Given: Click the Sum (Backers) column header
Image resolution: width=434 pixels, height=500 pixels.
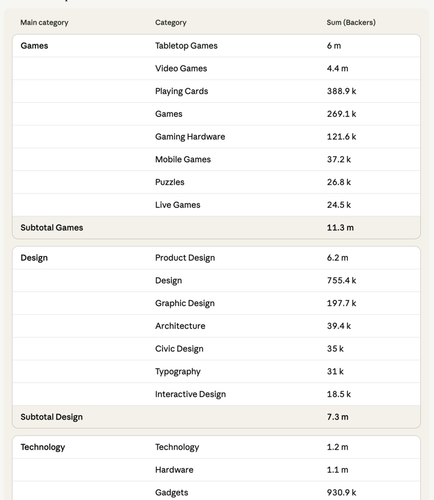Looking at the screenshot, I should [351, 22].
